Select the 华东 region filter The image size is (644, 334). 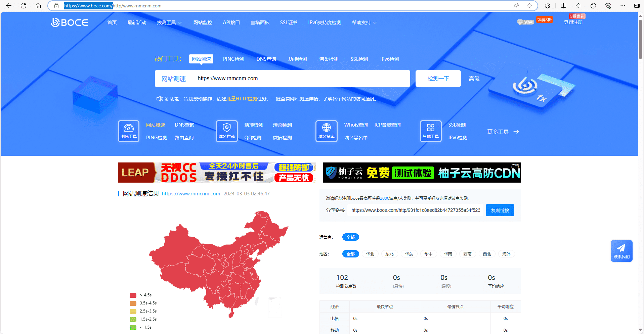click(409, 254)
